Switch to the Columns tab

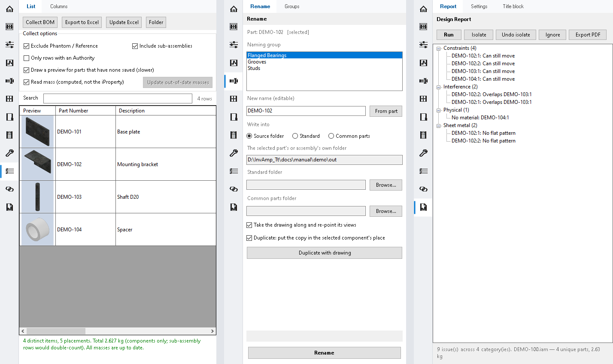tap(59, 6)
